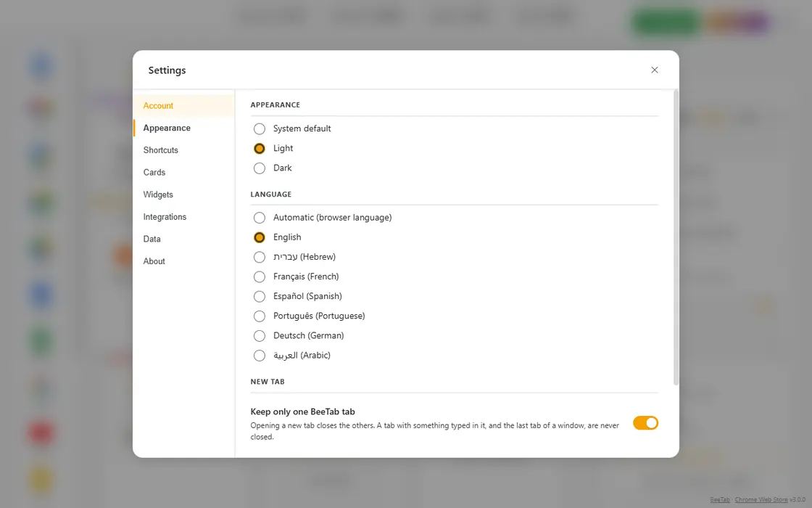Open the Widgets settings section
Screen dimensions: 812x508
184,195
